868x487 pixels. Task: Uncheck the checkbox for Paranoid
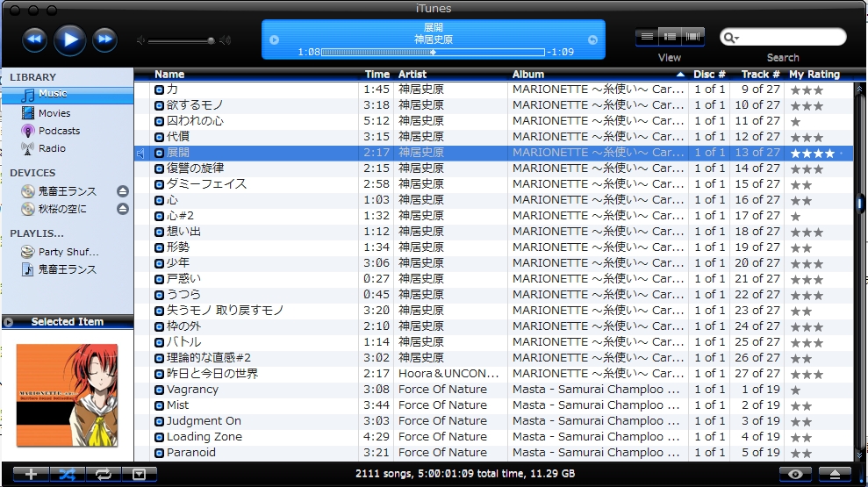point(159,453)
